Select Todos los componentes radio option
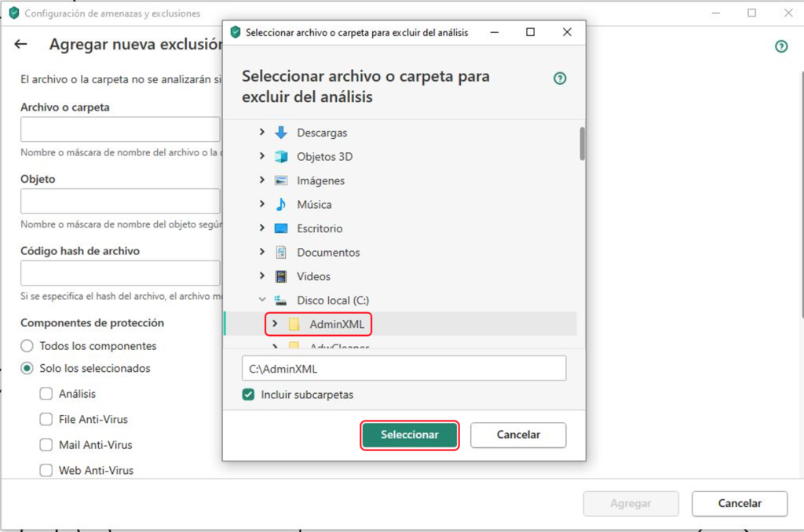Image resolution: width=804 pixels, height=532 pixels. [x=27, y=346]
